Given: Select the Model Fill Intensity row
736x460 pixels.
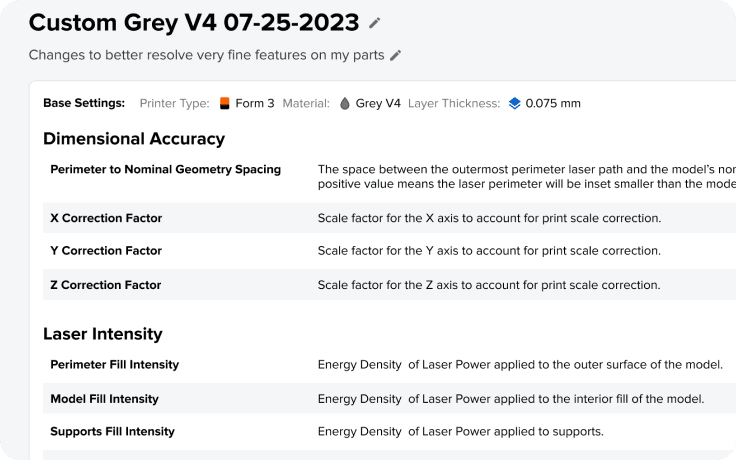Looking at the screenshot, I should [x=390, y=399].
